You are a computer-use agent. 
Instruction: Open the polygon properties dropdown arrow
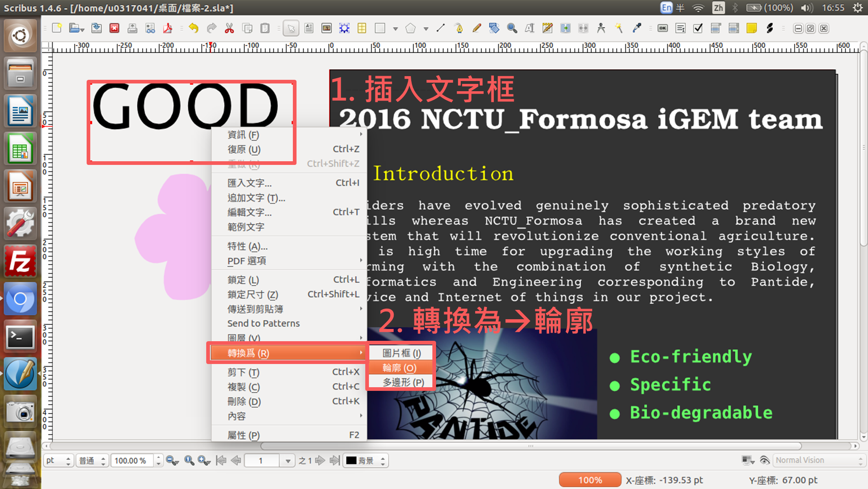426,29
